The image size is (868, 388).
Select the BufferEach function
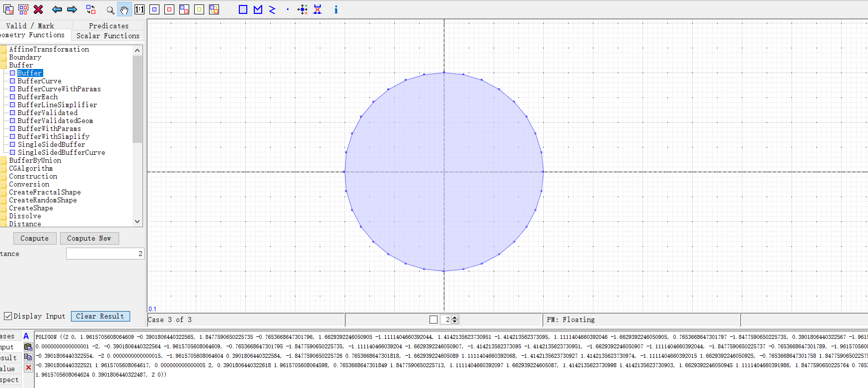tap(38, 97)
